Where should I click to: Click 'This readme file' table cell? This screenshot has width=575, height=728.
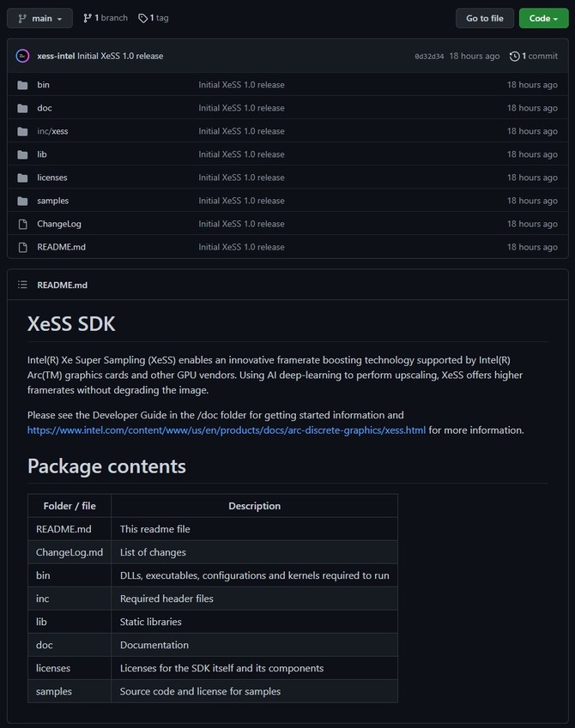point(254,529)
